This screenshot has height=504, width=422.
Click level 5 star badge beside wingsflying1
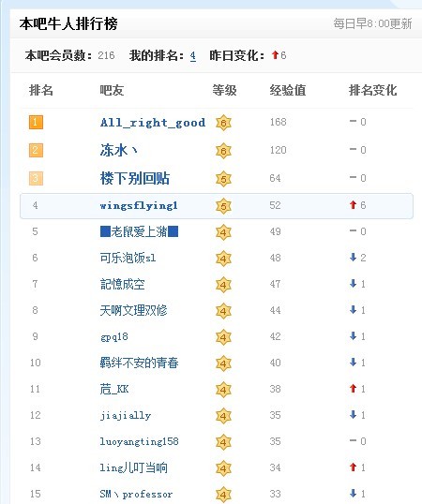click(x=223, y=206)
